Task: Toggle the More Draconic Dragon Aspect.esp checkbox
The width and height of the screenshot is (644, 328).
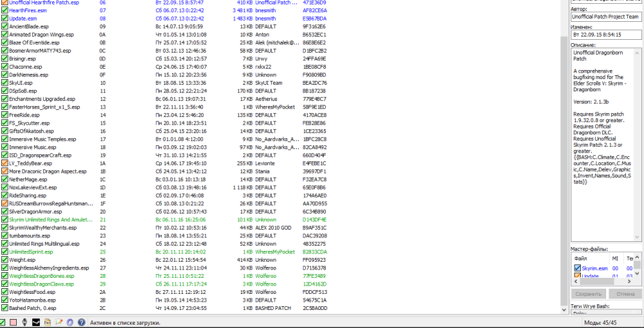Action: pos(5,171)
